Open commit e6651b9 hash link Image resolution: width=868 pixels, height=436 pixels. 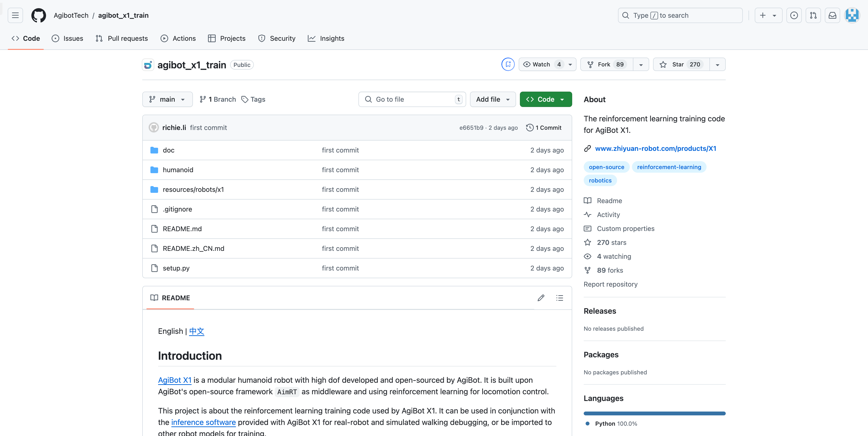click(x=471, y=128)
